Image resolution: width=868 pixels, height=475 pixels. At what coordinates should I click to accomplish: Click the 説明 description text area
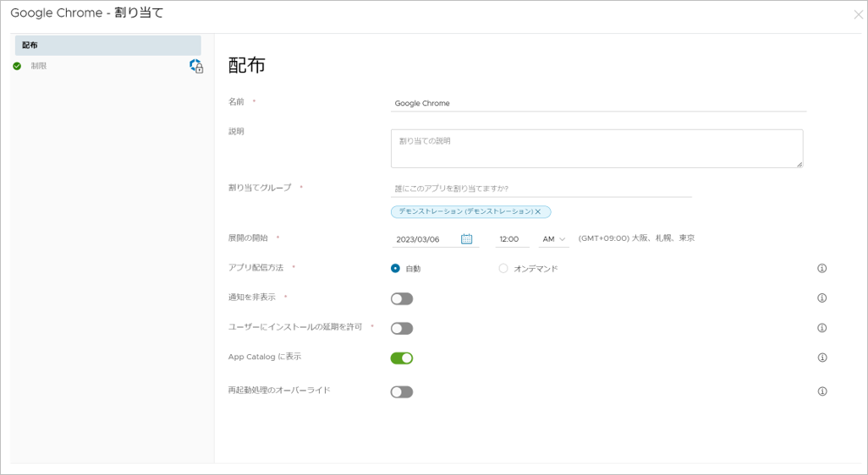(596, 148)
